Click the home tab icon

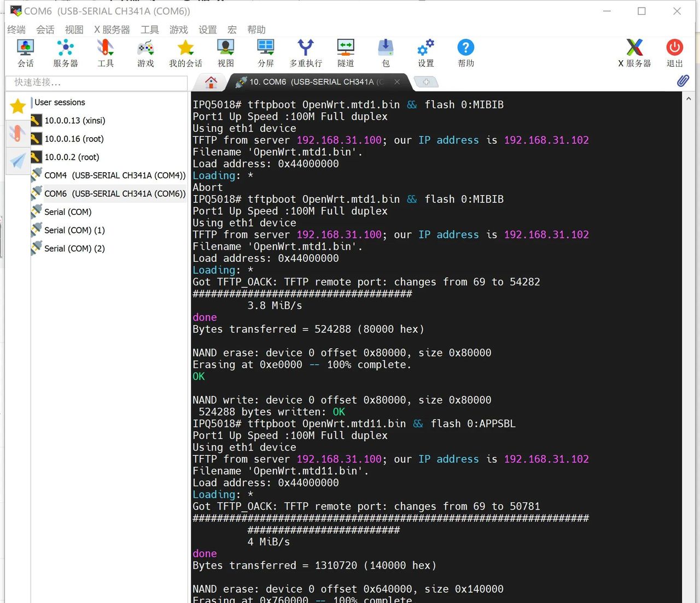pos(211,82)
